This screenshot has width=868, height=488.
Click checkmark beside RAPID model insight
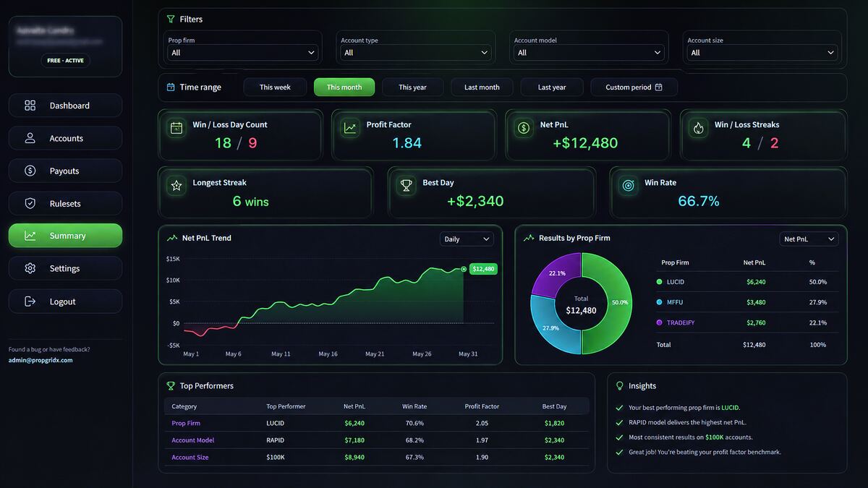(x=619, y=422)
